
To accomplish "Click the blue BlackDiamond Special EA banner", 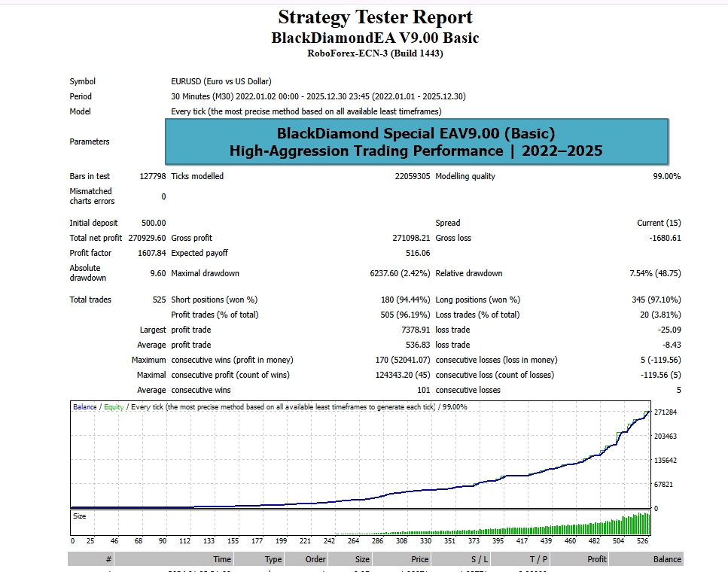I will (416, 142).
